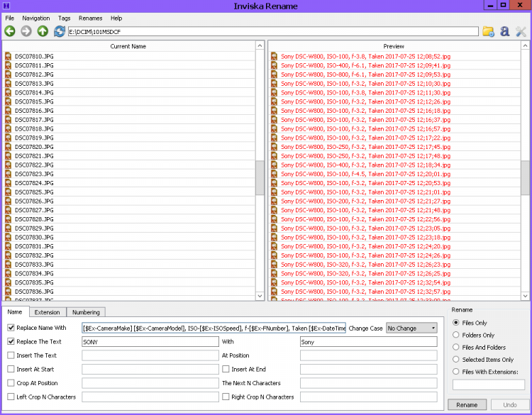Click scrollbar thumb in Preview pane
The width and height of the screenshot is (532, 415).
[525, 178]
